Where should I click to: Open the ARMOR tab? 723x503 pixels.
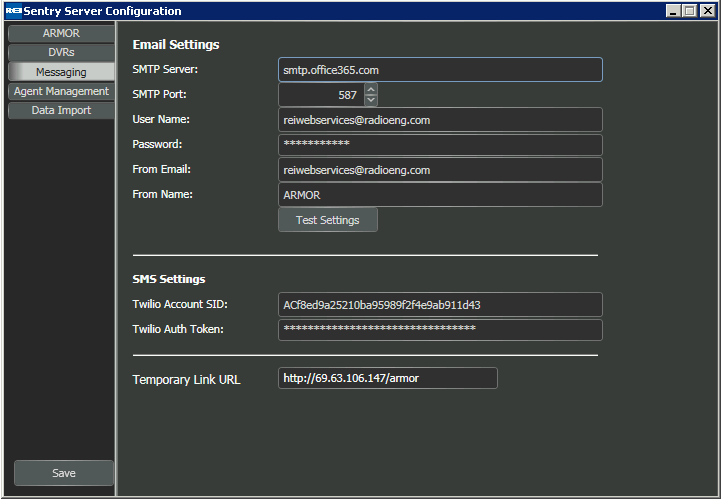[x=61, y=34]
